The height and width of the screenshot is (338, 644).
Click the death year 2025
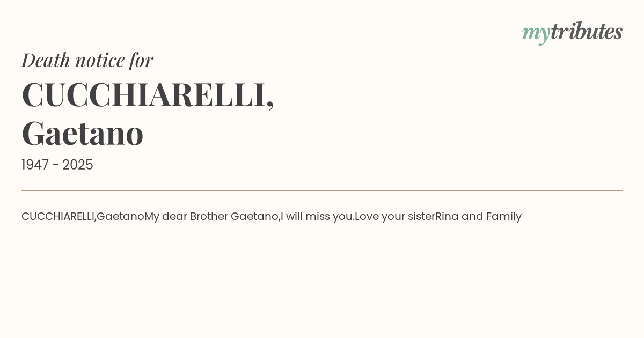(x=78, y=165)
